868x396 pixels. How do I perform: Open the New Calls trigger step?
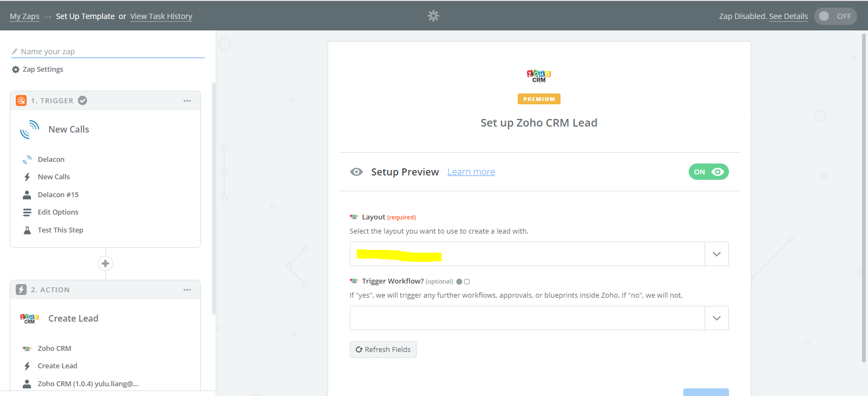pyautogui.click(x=54, y=177)
